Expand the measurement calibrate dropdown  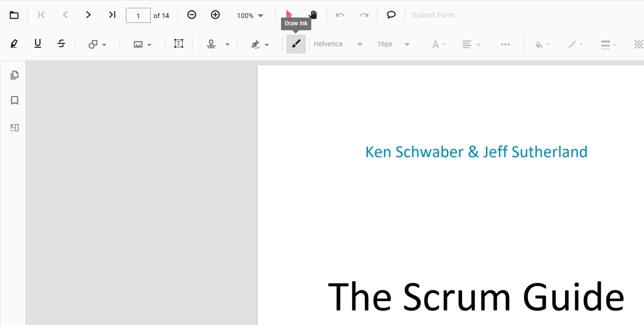click(x=142, y=44)
